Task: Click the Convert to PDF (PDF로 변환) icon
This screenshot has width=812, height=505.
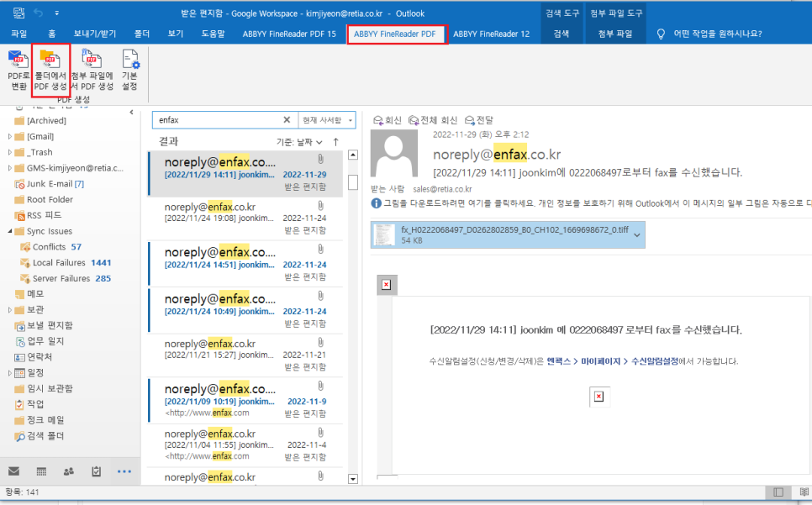Action: [18, 70]
